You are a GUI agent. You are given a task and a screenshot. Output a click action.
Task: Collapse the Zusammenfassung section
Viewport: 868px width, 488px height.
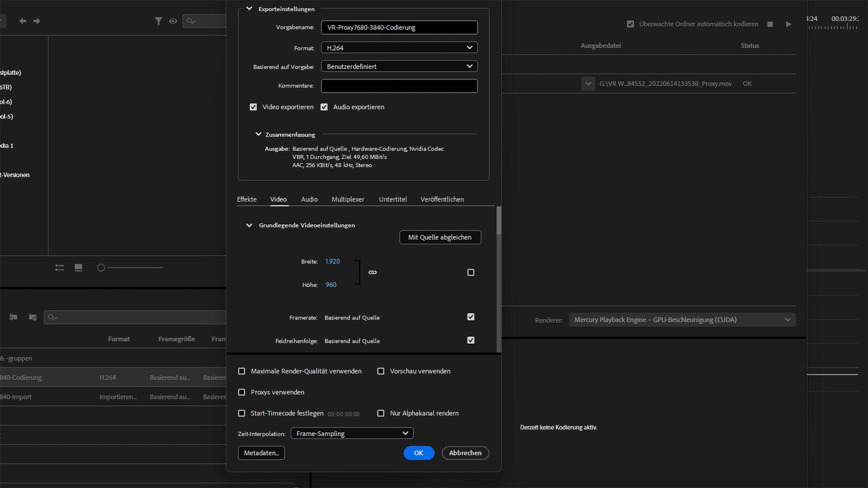(x=258, y=134)
